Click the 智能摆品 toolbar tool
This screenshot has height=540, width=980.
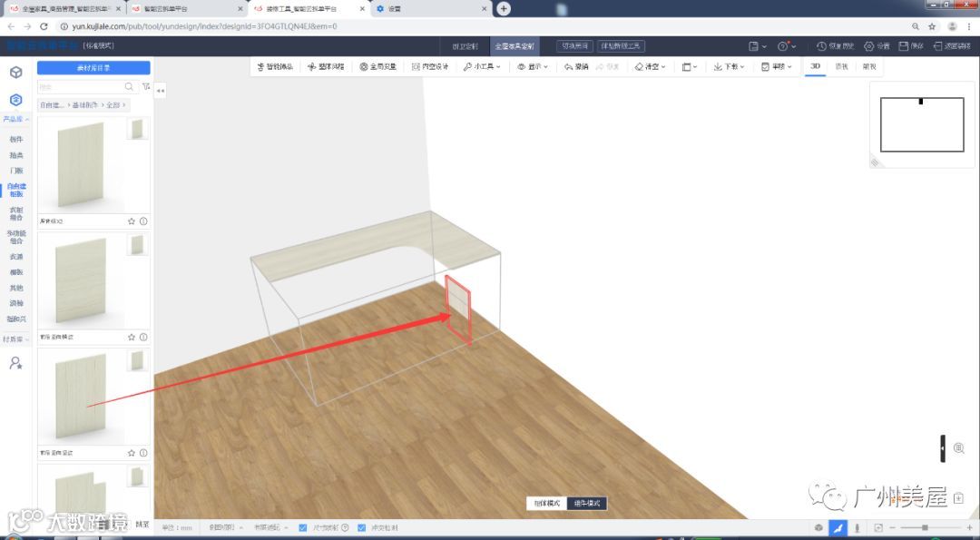click(275, 67)
